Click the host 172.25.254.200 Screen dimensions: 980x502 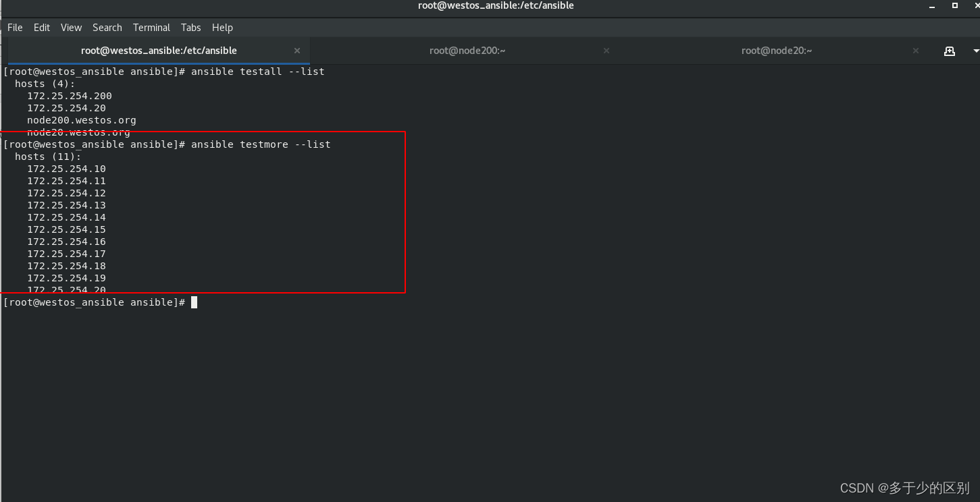coord(70,96)
